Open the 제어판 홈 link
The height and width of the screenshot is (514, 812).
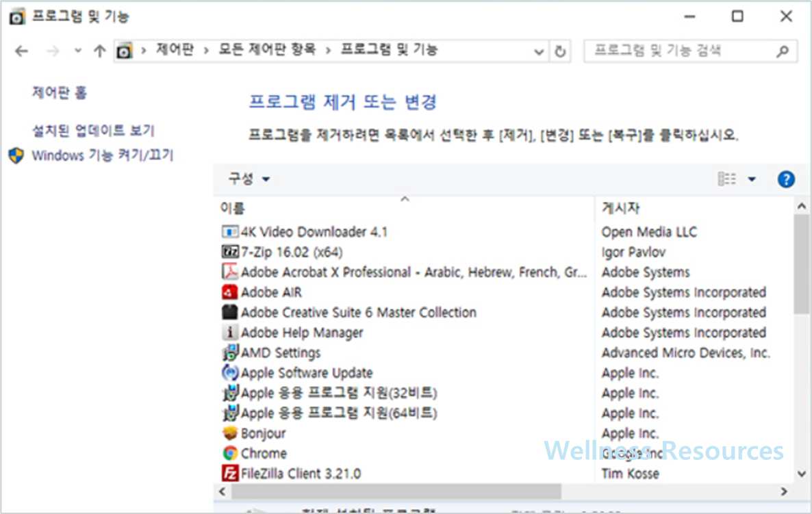tap(60, 92)
